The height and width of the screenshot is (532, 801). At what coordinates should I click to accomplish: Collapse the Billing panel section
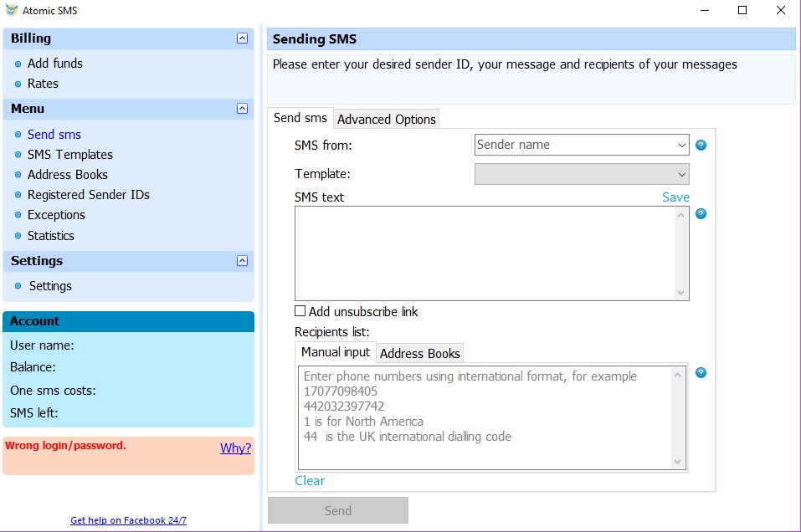(242, 38)
